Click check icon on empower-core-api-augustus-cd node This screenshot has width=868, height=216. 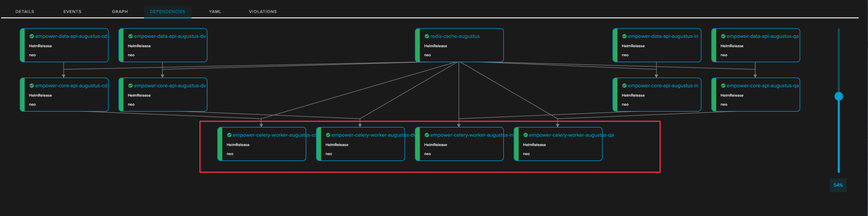tap(32, 86)
